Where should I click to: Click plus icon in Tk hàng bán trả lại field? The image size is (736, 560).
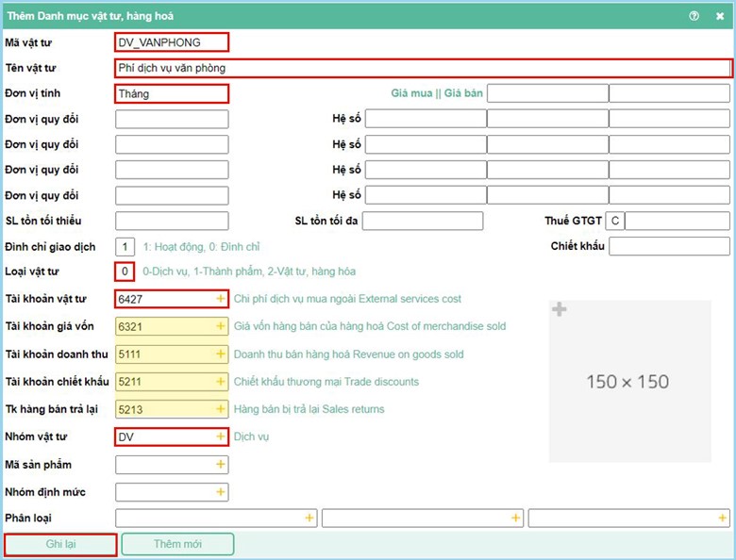click(221, 409)
